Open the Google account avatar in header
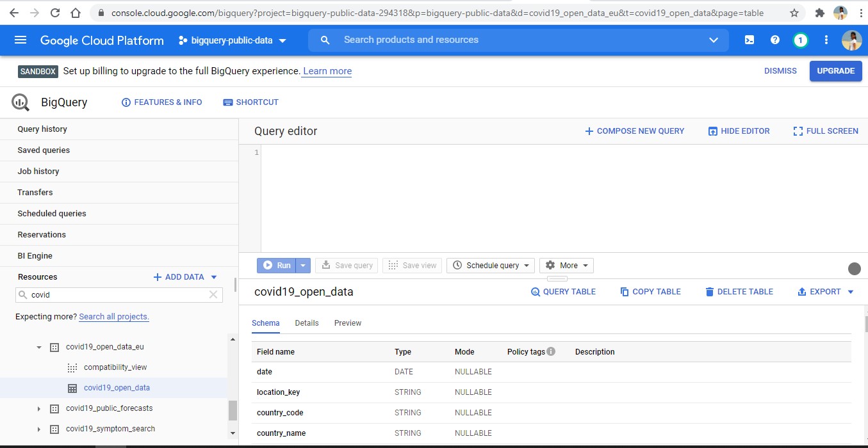Screen dimensions: 868x448 851,40
